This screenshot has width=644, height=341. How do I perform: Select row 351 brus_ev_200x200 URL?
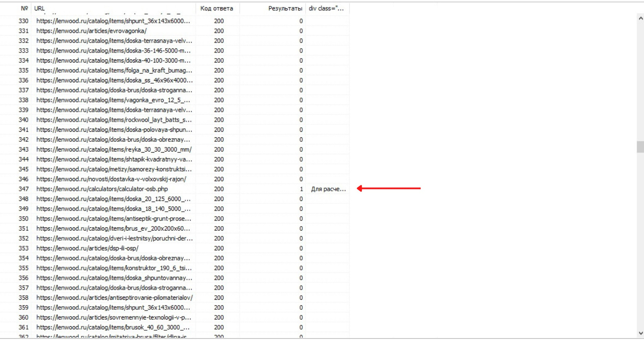tap(113, 228)
